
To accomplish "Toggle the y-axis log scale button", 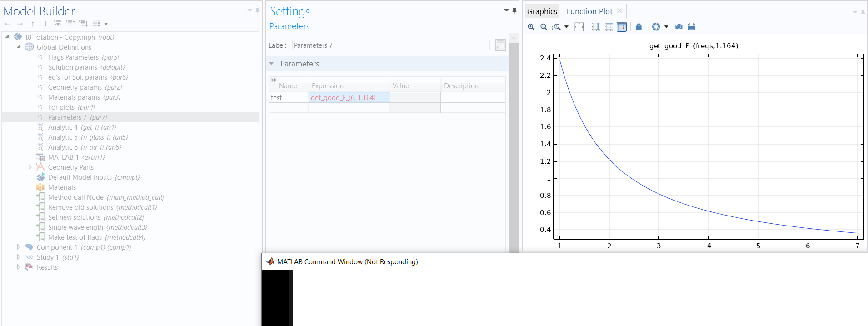I will pyautogui.click(x=609, y=27).
